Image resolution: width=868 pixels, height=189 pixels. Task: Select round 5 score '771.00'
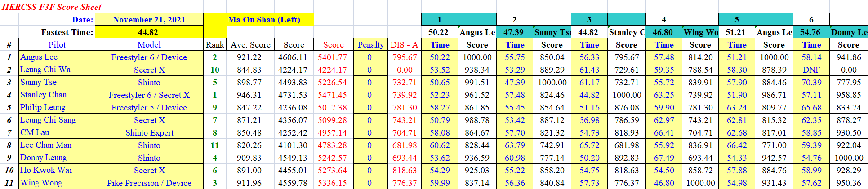[774, 145]
